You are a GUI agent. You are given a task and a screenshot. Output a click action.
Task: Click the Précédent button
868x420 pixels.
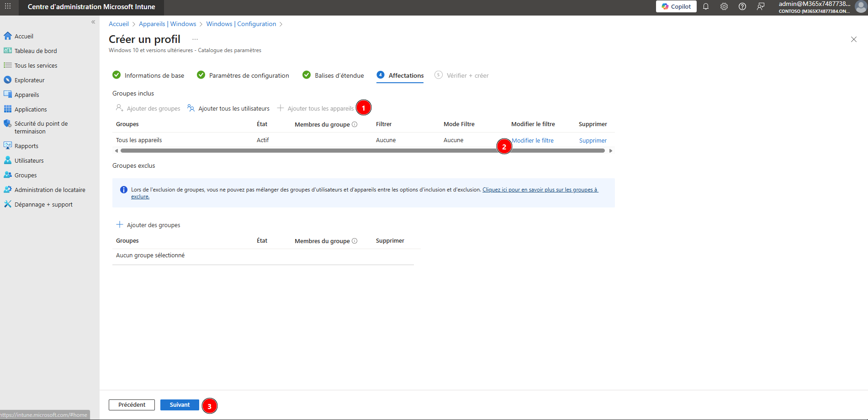(132, 405)
